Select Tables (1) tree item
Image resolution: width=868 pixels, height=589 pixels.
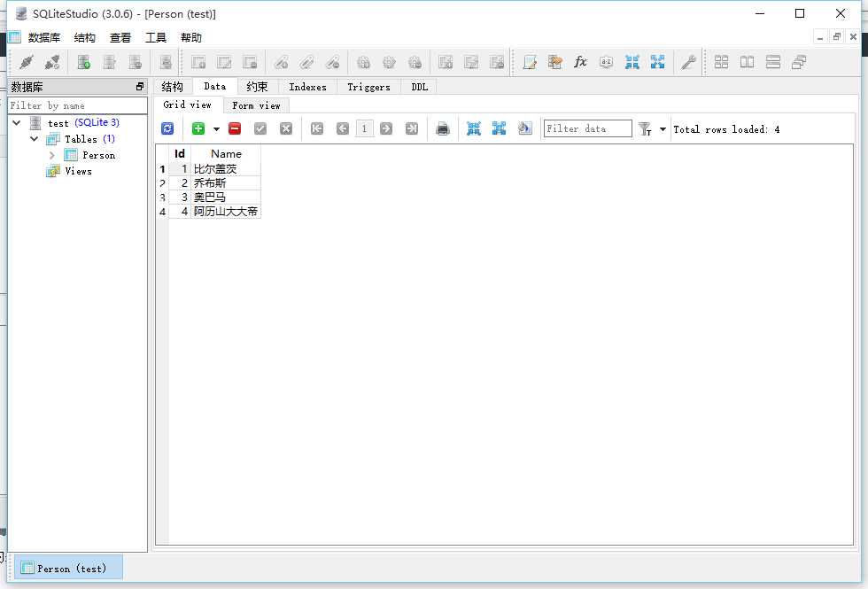pyautogui.click(x=89, y=139)
